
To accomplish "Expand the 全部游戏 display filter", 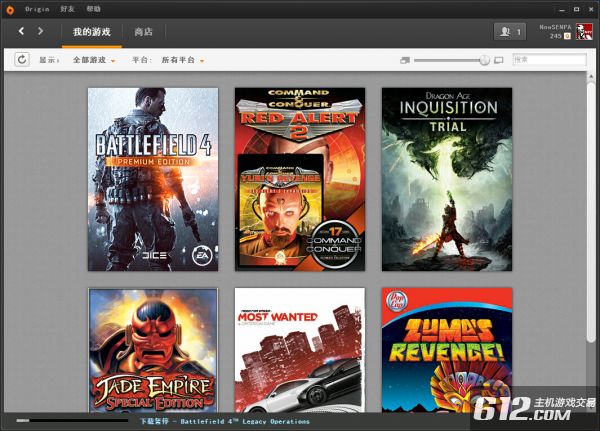I will coord(94,60).
